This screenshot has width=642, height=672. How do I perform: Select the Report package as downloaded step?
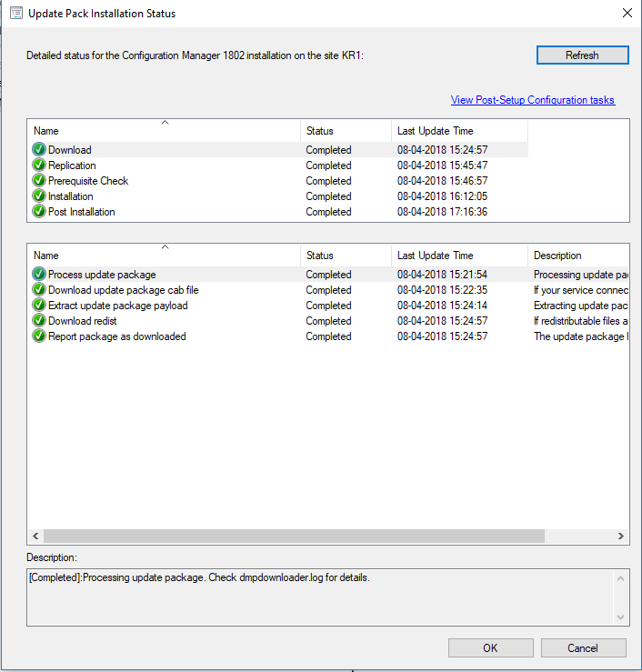(328, 336)
